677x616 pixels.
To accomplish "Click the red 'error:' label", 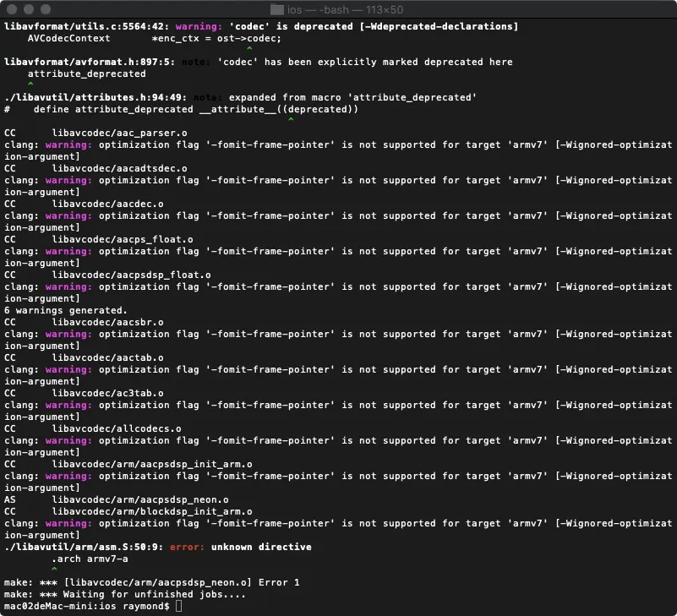I will click(x=187, y=547).
